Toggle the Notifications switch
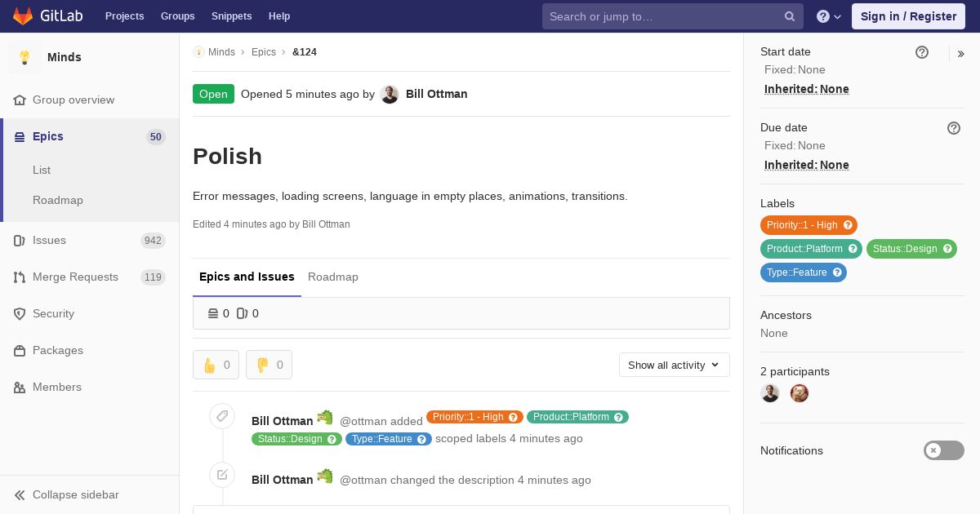 point(944,450)
